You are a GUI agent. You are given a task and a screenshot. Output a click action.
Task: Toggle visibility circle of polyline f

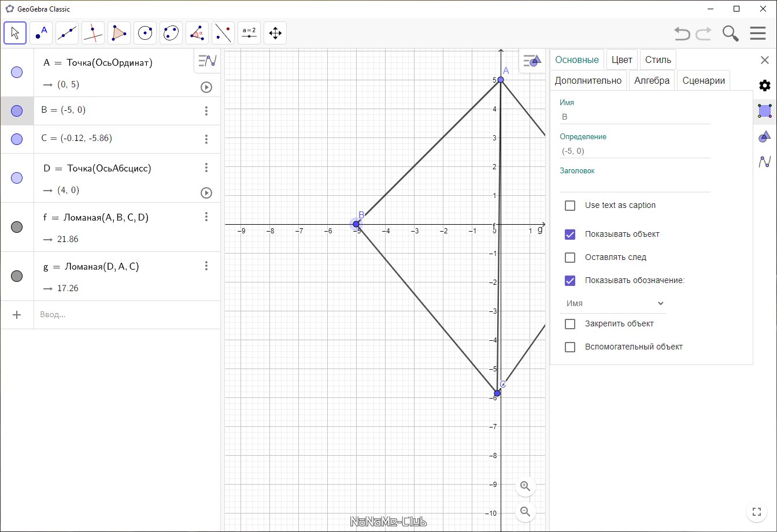(17, 227)
